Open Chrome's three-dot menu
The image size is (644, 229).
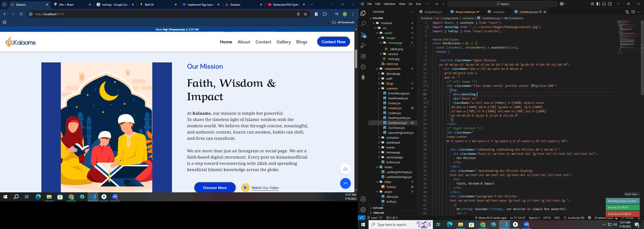coord(353,14)
